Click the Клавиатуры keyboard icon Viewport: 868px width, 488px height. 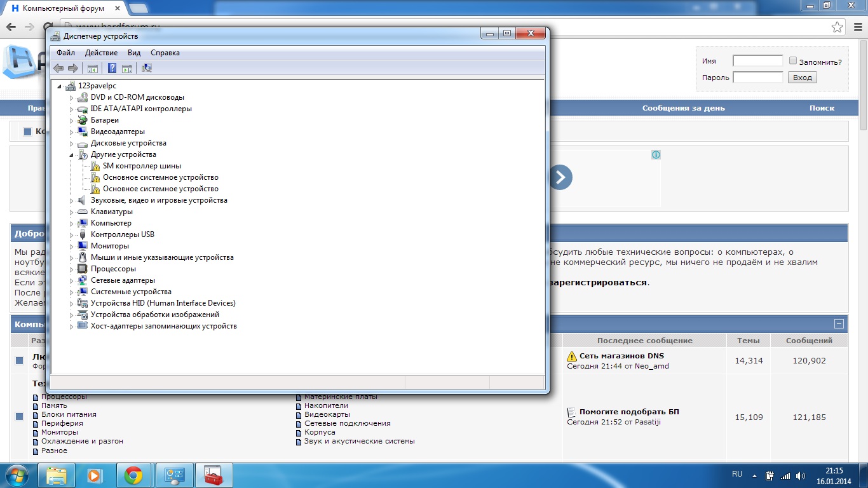82,212
